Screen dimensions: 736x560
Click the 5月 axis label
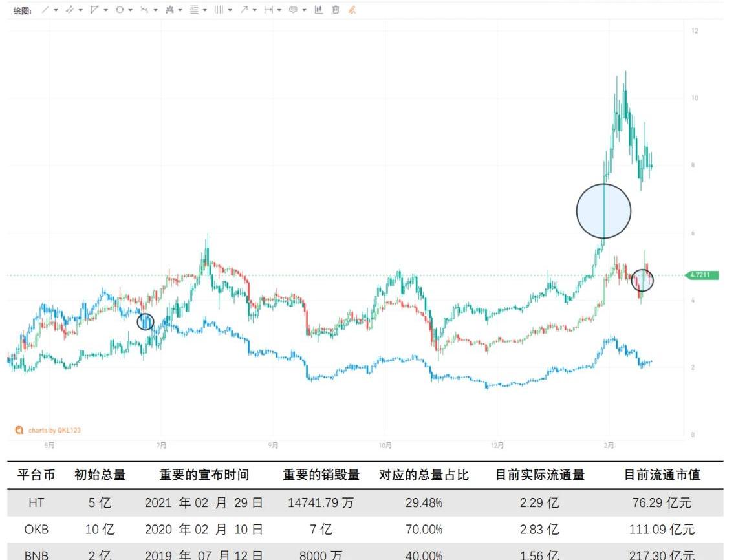[x=49, y=445]
